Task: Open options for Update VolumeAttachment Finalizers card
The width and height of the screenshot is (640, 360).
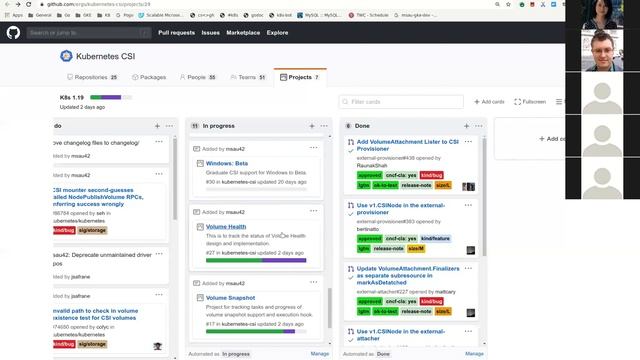Action: coord(468,268)
